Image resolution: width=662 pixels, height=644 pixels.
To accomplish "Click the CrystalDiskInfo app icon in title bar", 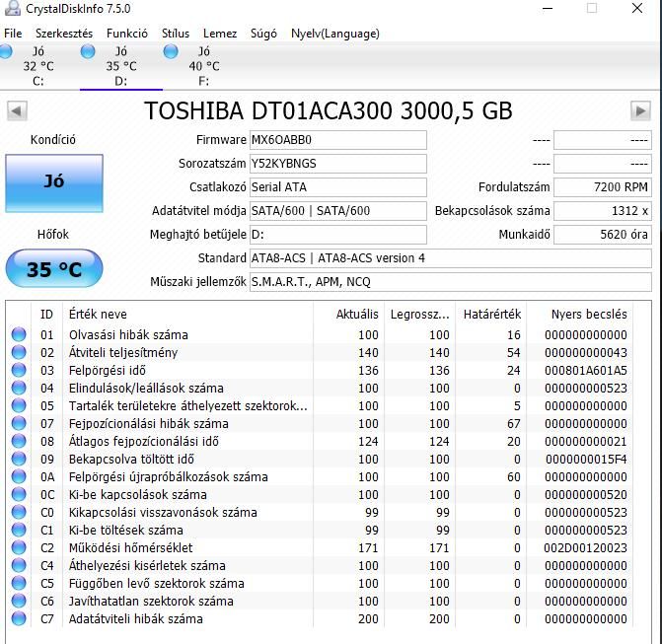I will pyautogui.click(x=12, y=8).
